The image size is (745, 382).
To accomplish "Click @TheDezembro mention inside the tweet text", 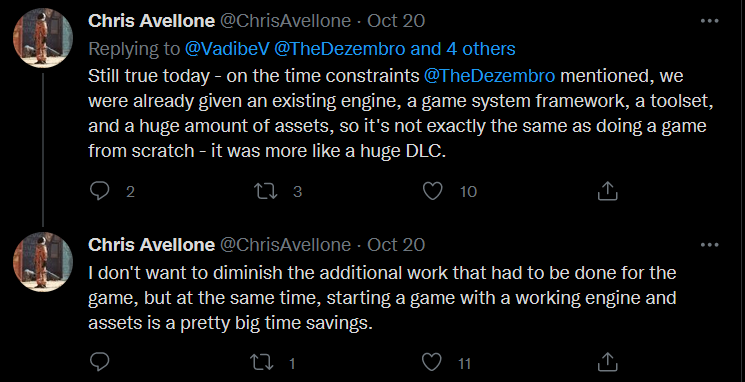I will tap(489, 76).
